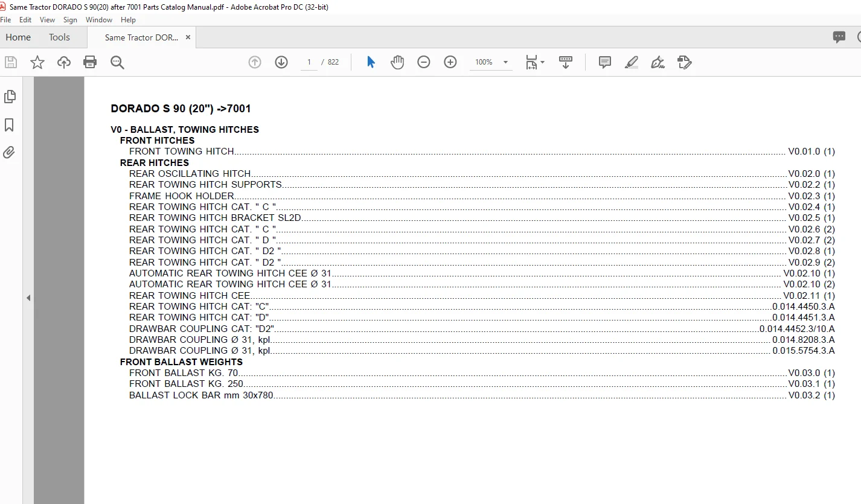Go to next page arrow

pyautogui.click(x=281, y=62)
